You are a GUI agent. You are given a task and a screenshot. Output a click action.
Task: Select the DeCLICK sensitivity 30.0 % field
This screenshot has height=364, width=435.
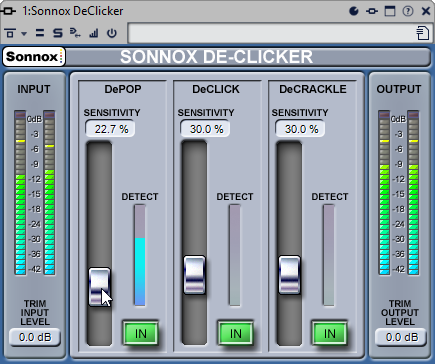pyautogui.click(x=205, y=129)
